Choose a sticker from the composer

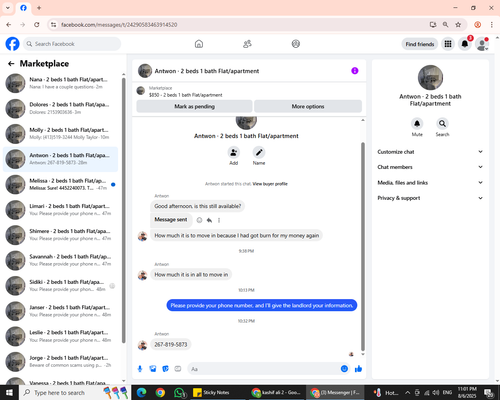tap(165, 369)
